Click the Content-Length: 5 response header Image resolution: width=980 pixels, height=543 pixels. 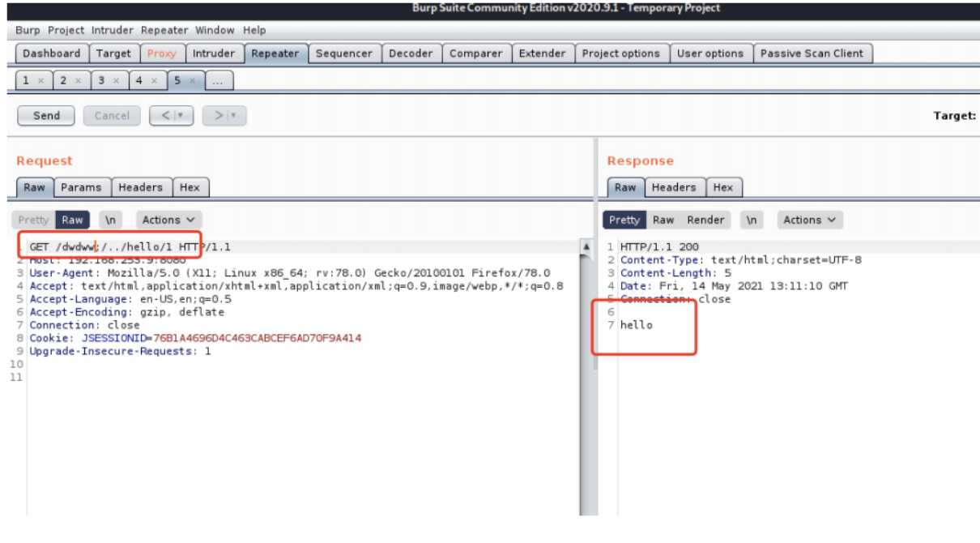675,273
